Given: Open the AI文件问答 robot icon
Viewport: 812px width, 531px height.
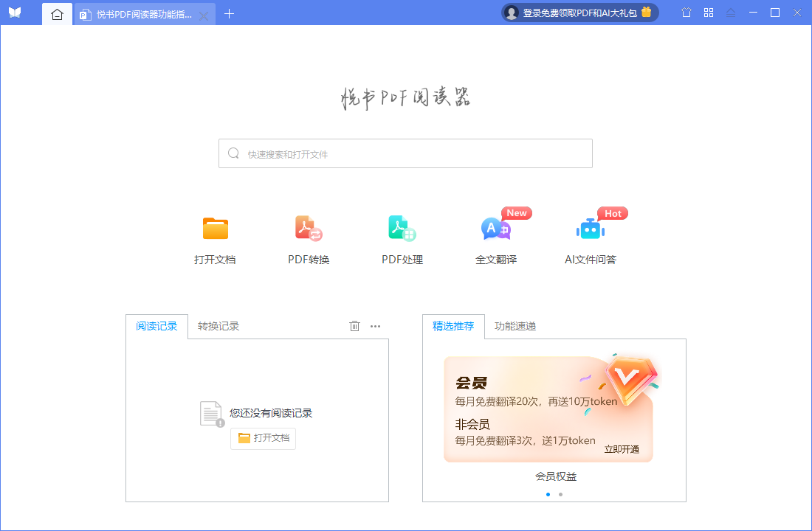Looking at the screenshot, I should click(590, 229).
